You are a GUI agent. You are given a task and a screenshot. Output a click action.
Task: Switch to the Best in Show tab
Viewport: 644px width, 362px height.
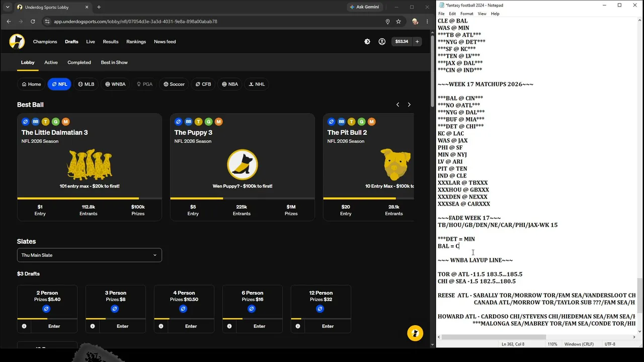(x=114, y=62)
